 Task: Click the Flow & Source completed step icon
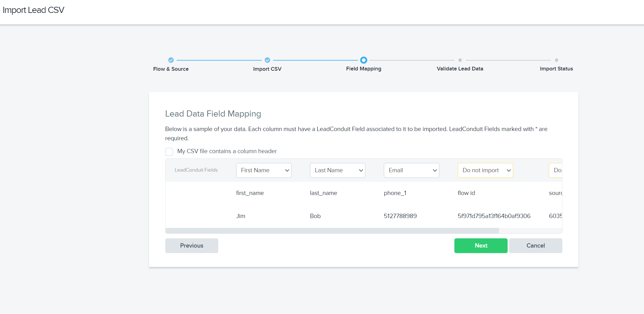coord(171,60)
